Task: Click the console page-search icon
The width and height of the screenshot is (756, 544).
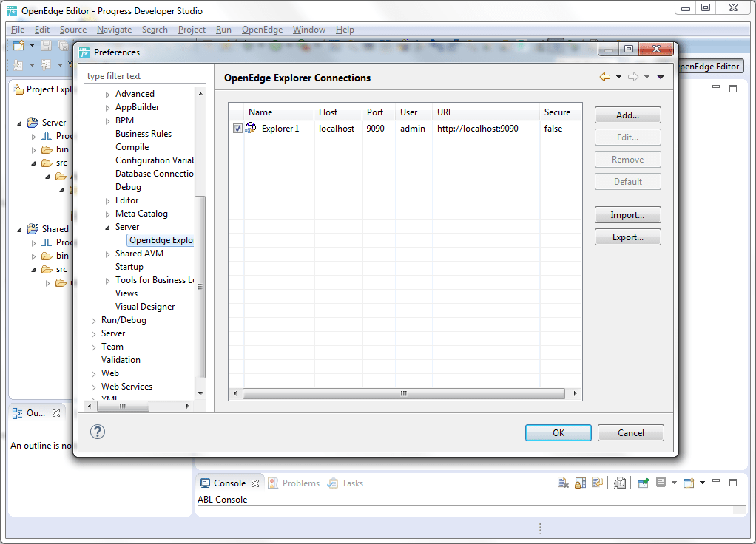Action: 620,483
